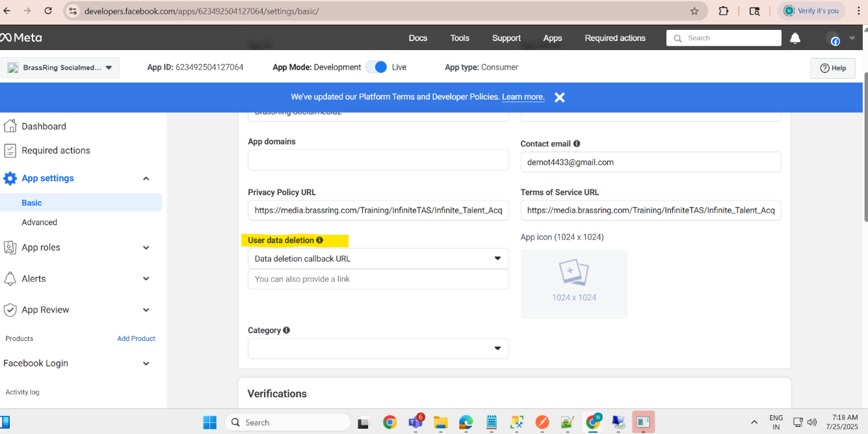Go back in browser history
Screen dimensions: 868x434
[7, 11]
